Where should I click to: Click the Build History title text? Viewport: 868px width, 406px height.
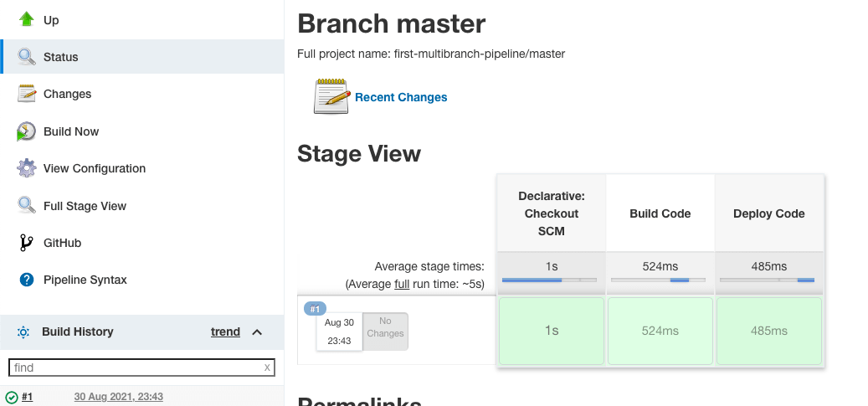[78, 331]
